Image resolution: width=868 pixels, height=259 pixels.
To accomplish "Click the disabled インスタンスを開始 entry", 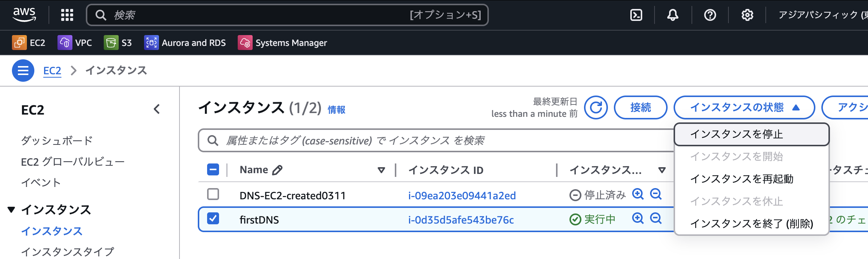I will [752, 157].
